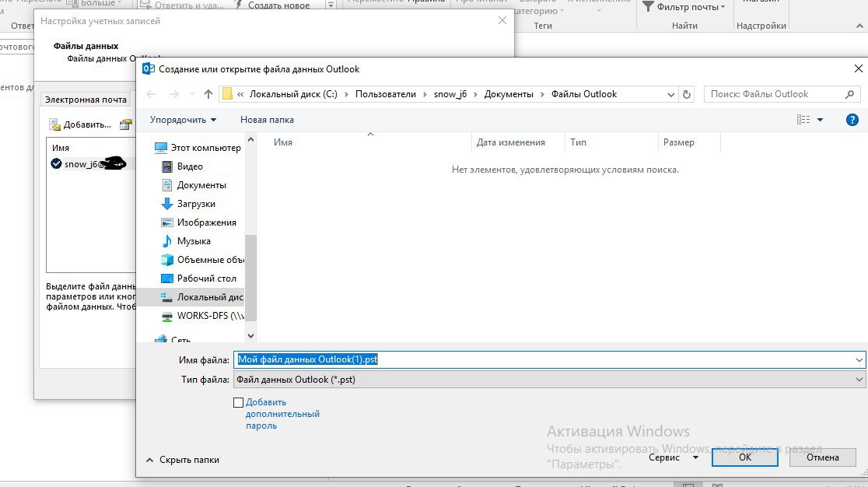Viewport: 868px width, 487px height.
Task: Click the navigation pane scrollbar thumb
Action: [250, 278]
